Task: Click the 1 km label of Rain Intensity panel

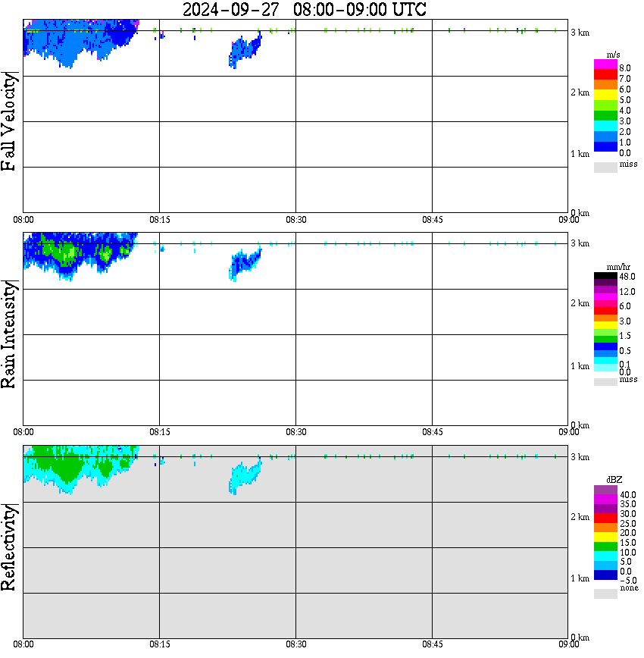Action: [580, 366]
